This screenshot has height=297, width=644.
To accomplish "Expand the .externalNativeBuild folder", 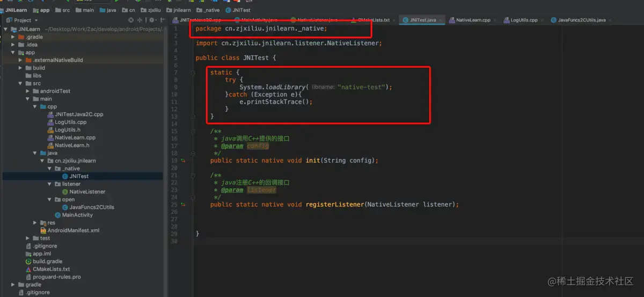I will coord(20,60).
